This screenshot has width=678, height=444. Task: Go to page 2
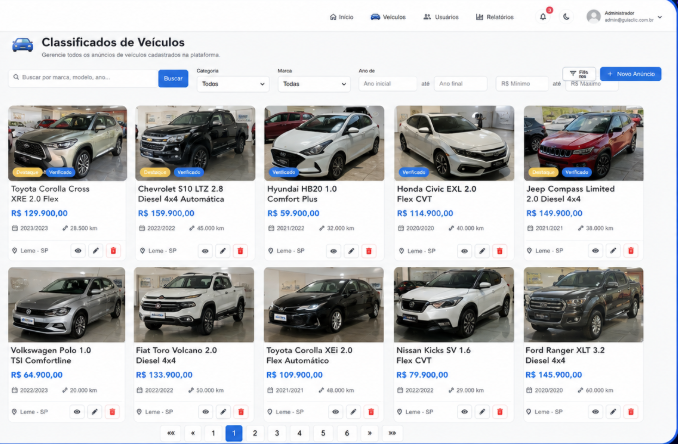point(255,433)
